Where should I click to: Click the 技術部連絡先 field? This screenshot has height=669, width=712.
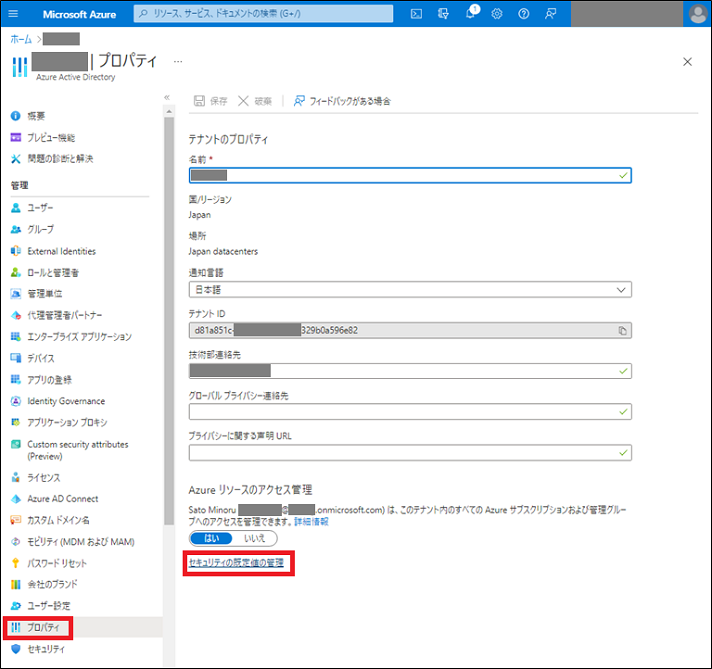point(410,371)
